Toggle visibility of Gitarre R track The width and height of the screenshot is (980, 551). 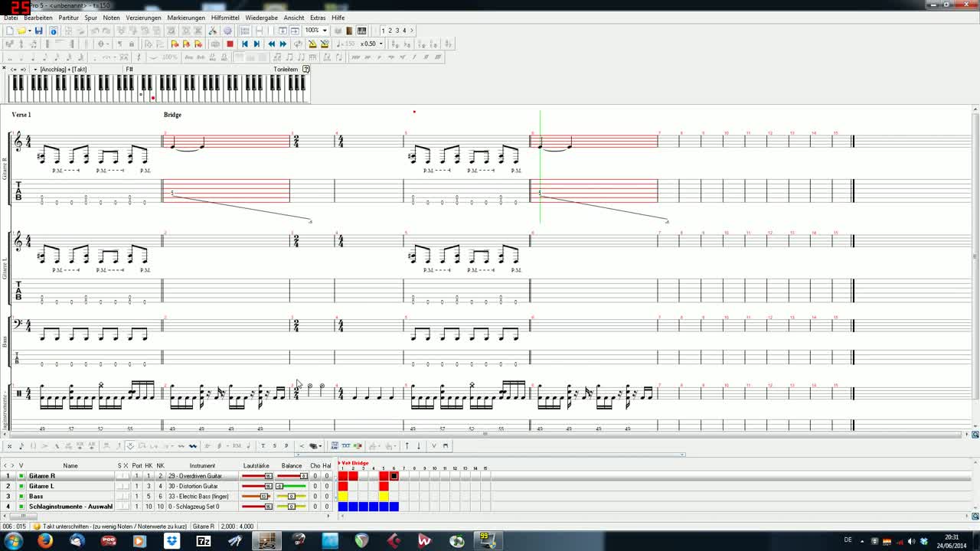pyautogui.click(x=21, y=476)
